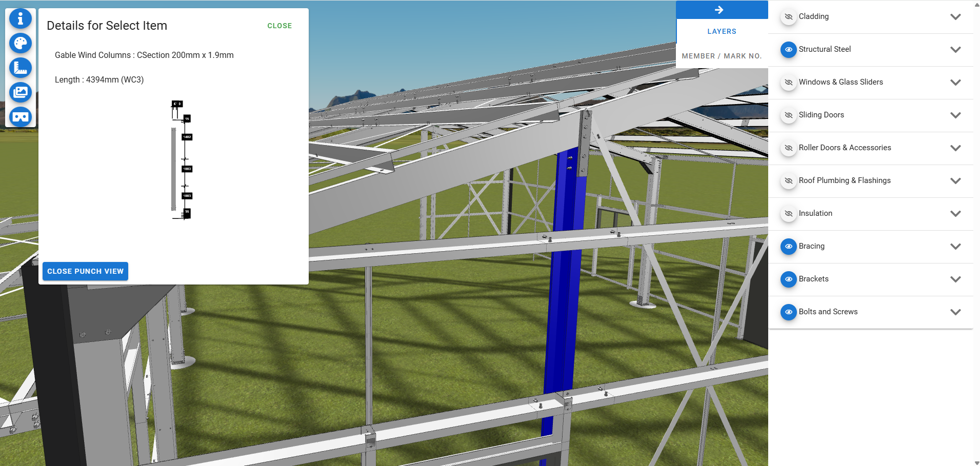This screenshot has width=980, height=466.
Task: Expand Windows & Glass Sliders chevron
Action: click(x=955, y=83)
